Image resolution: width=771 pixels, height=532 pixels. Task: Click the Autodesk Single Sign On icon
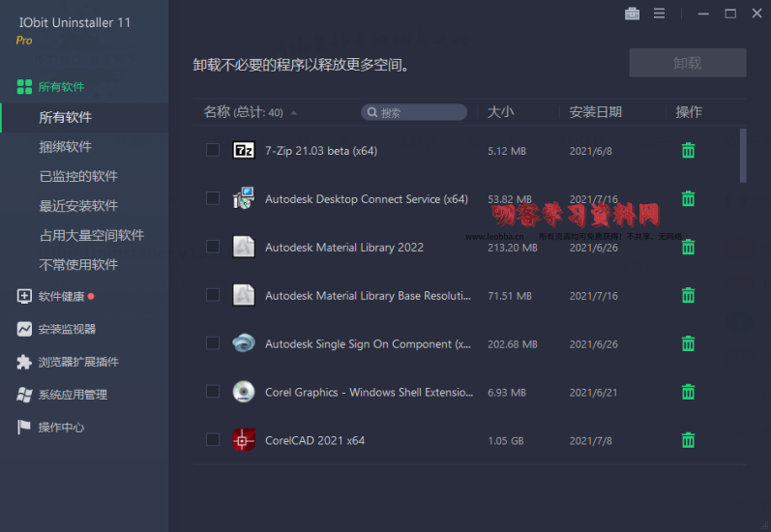pyautogui.click(x=244, y=343)
